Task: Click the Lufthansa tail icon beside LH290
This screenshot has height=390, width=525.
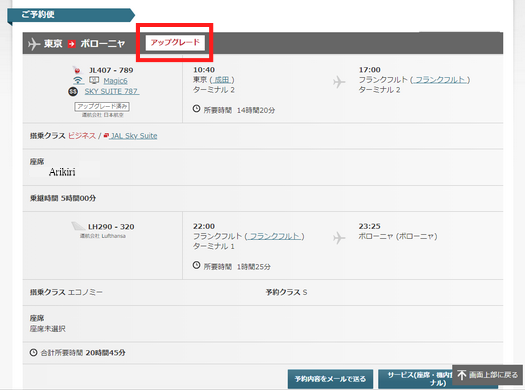Action: pyautogui.click(x=78, y=226)
